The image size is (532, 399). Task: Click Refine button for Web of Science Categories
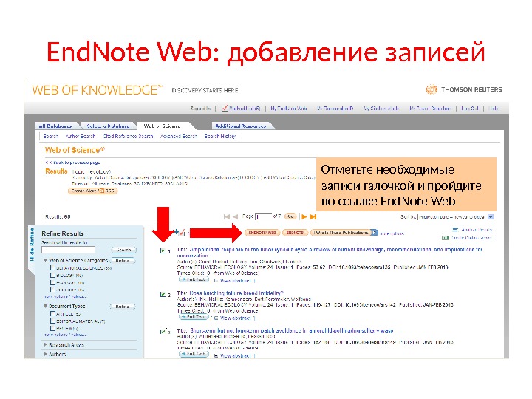click(123, 261)
